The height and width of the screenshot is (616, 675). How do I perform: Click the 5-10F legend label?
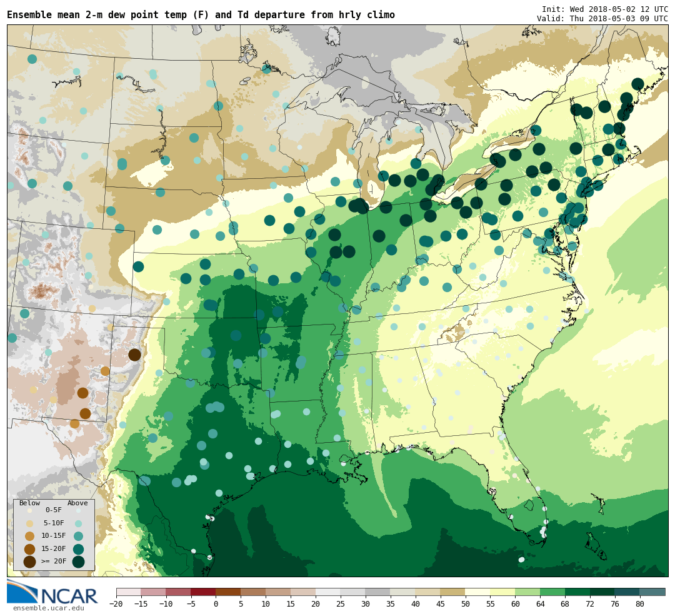pyautogui.click(x=54, y=523)
